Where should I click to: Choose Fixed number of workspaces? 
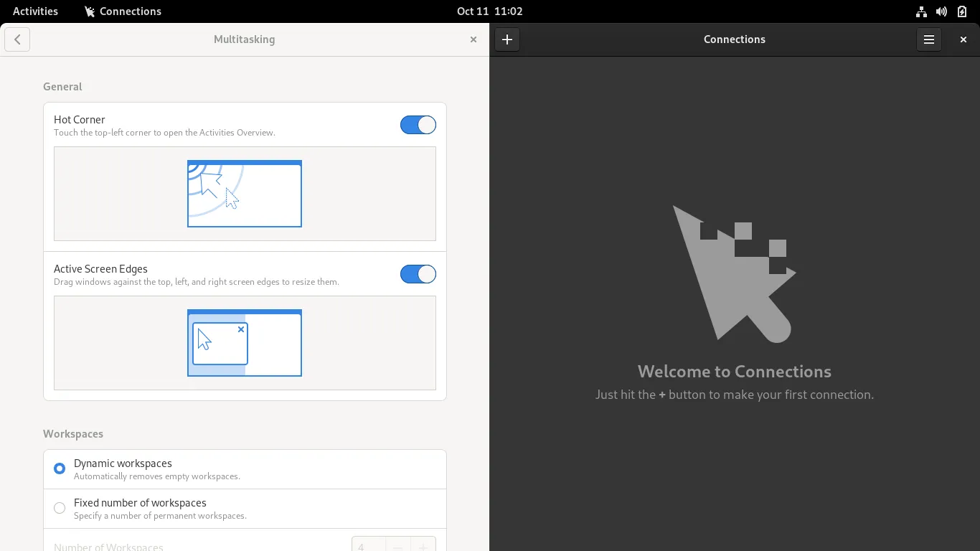pyautogui.click(x=60, y=509)
